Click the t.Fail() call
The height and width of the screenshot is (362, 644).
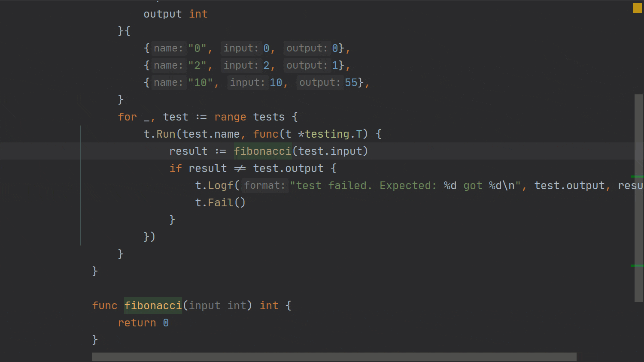click(x=220, y=202)
